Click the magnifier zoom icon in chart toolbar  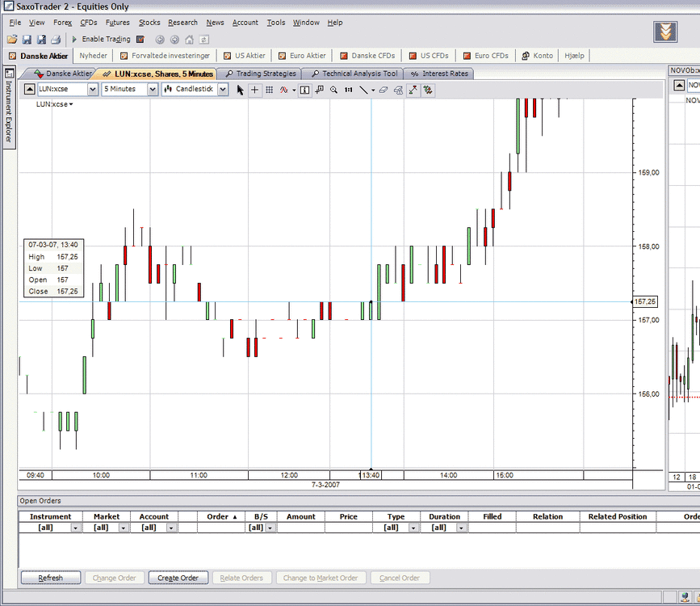click(333, 90)
